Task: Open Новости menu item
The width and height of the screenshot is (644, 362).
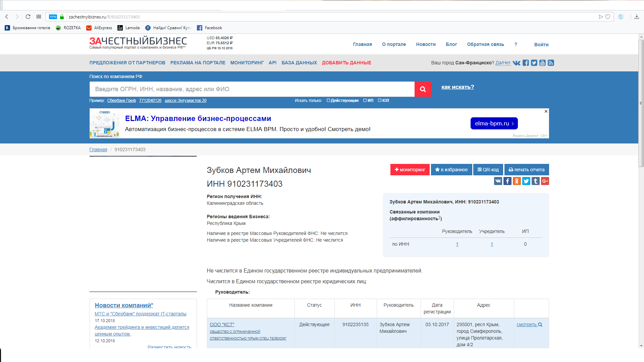Action: pyautogui.click(x=426, y=44)
